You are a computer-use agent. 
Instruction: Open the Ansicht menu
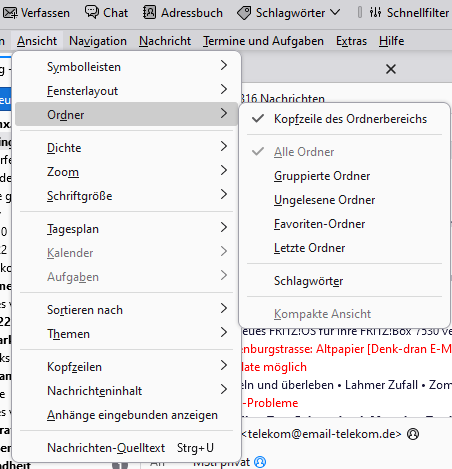(37, 41)
